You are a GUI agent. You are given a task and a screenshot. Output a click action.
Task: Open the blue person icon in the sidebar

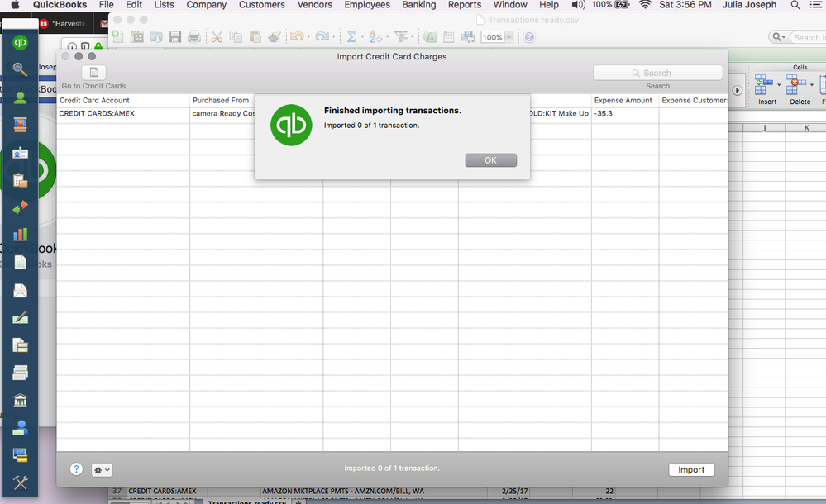[20, 428]
